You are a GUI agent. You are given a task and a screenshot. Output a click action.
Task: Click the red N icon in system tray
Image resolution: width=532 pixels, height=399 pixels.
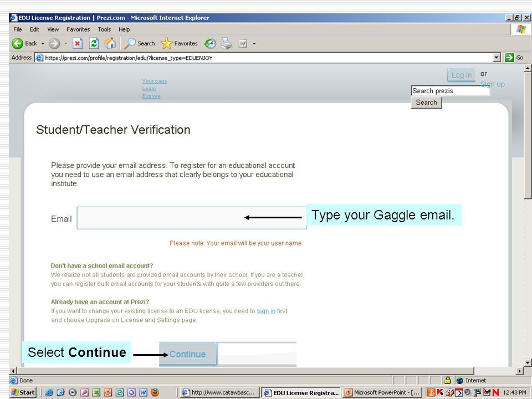coord(495,392)
